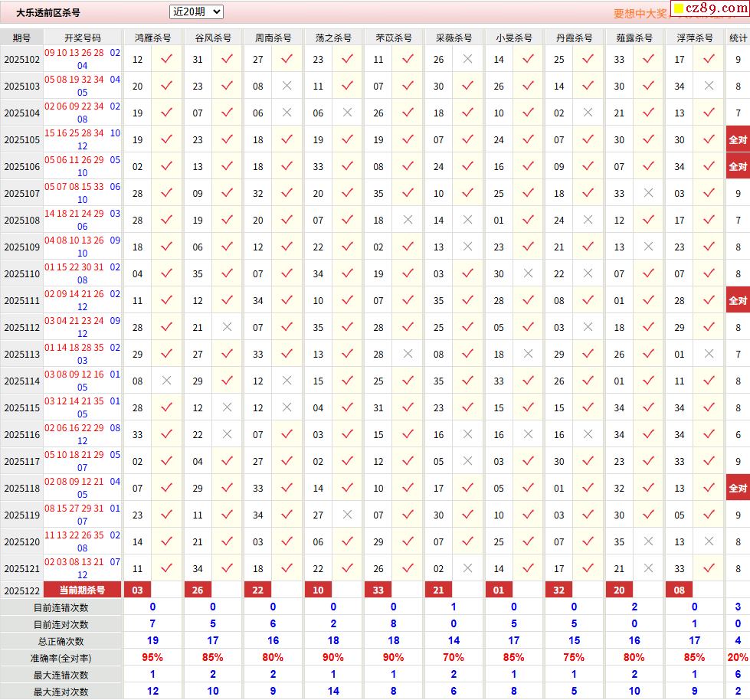Click the red 当前期杀号 label

(x=82, y=590)
